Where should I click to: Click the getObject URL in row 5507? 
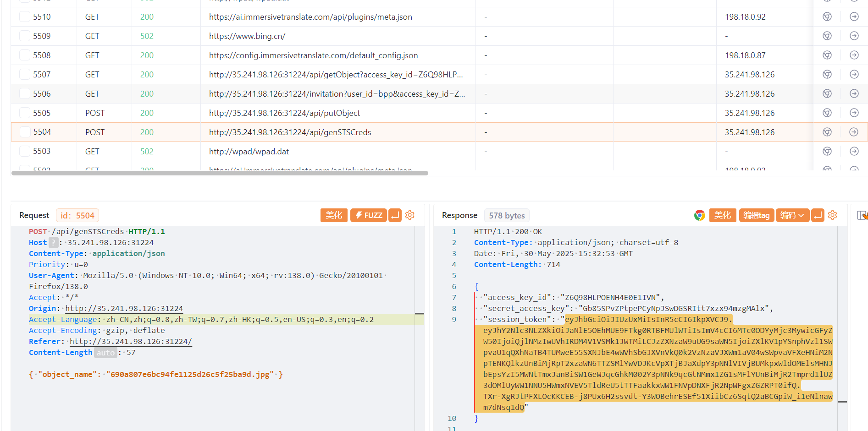click(x=336, y=75)
